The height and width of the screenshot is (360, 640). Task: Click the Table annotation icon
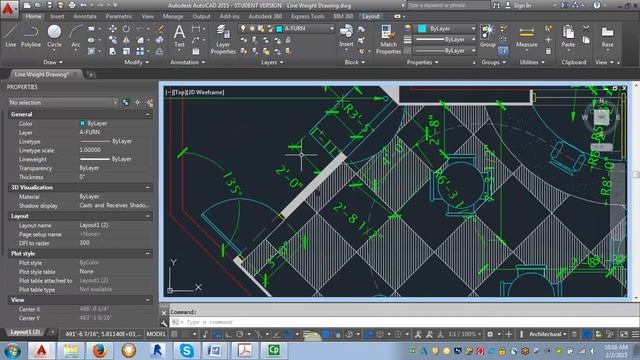(x=196, y=51)
